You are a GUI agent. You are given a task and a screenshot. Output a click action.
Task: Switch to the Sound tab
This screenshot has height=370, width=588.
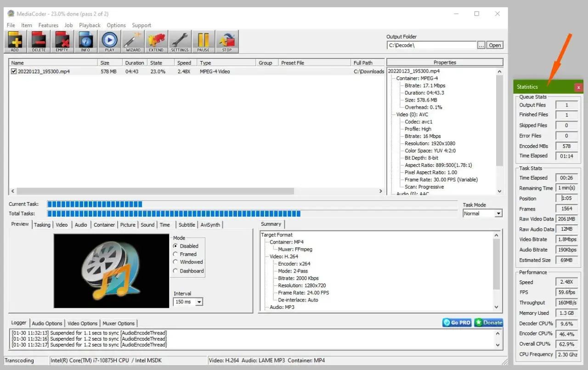coord(147,225)
